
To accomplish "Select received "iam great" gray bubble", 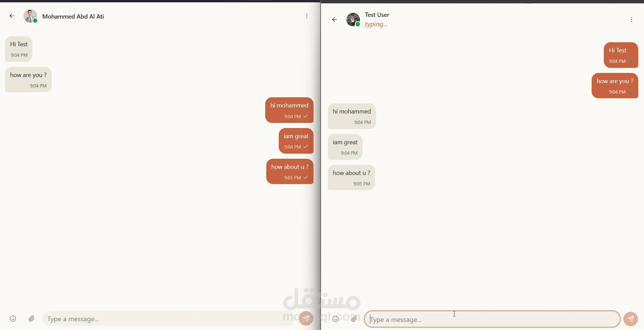I will [345, 147].
